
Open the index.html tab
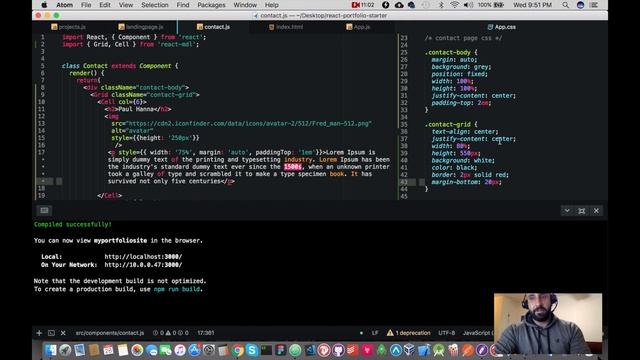pos(286,27)
